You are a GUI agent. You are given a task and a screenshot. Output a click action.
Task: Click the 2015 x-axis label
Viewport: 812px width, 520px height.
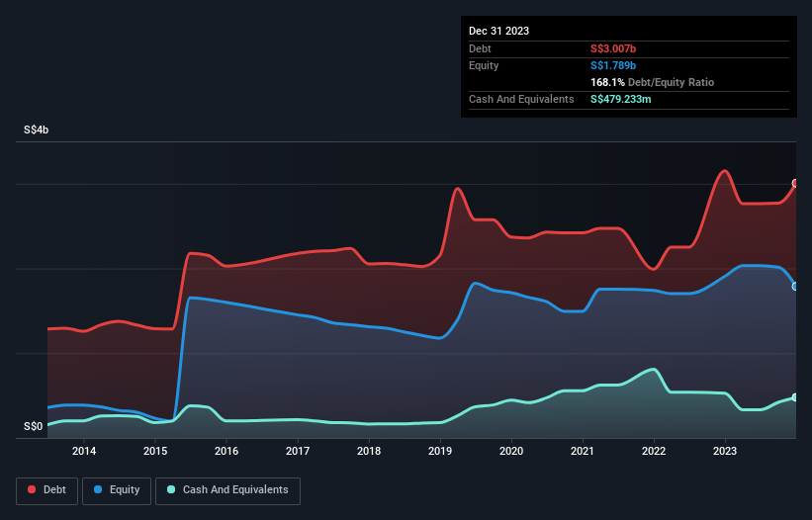coord(155,451)
